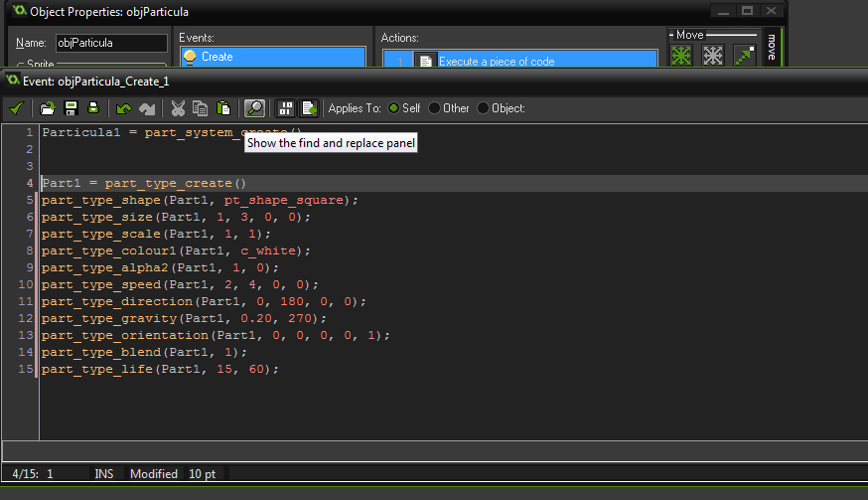Place cursor on Part1 = part_type_create() line
Screen dimensions: 868x500
pyautogui.click(x=144, y=183)
